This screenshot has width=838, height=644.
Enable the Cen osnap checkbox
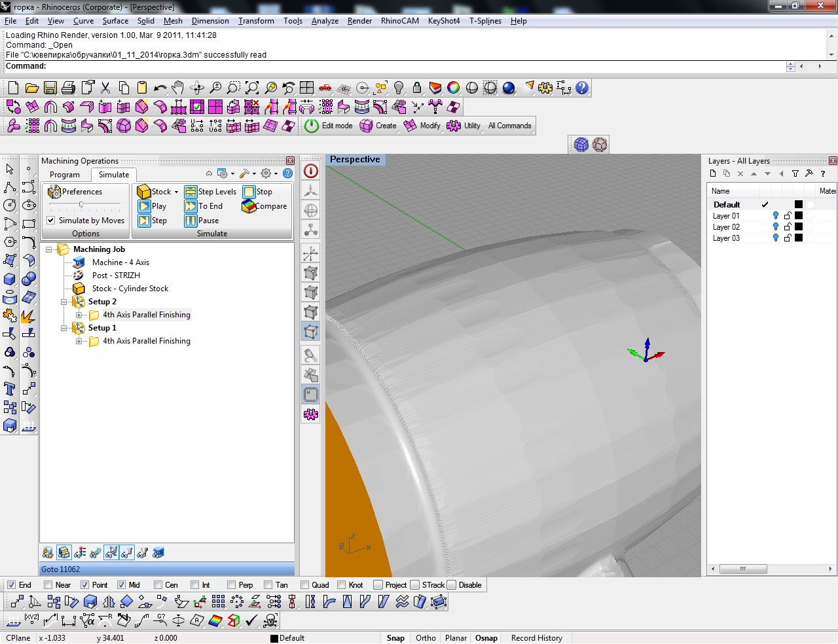click(158, 585)
